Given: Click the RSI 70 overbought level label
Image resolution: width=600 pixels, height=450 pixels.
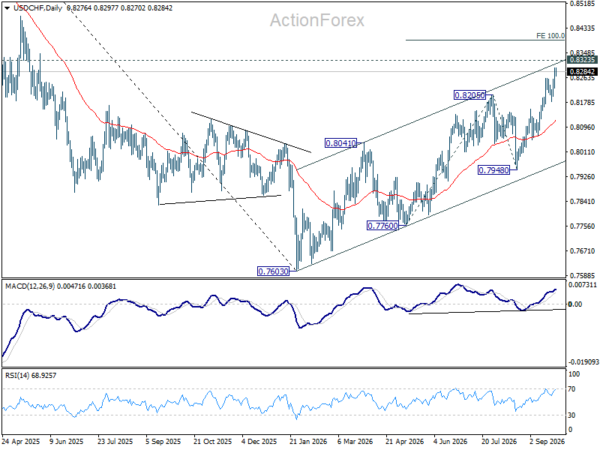Looking at the screenshot, I should 572,389.
